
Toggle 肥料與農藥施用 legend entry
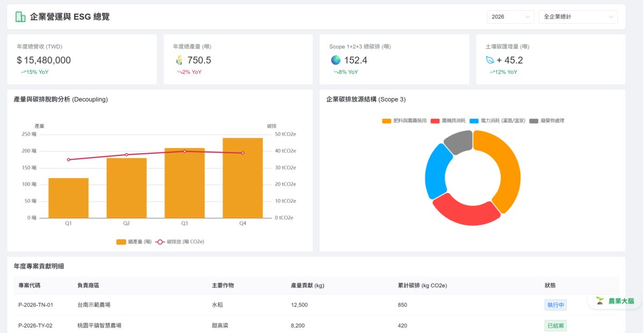point(404,121)
